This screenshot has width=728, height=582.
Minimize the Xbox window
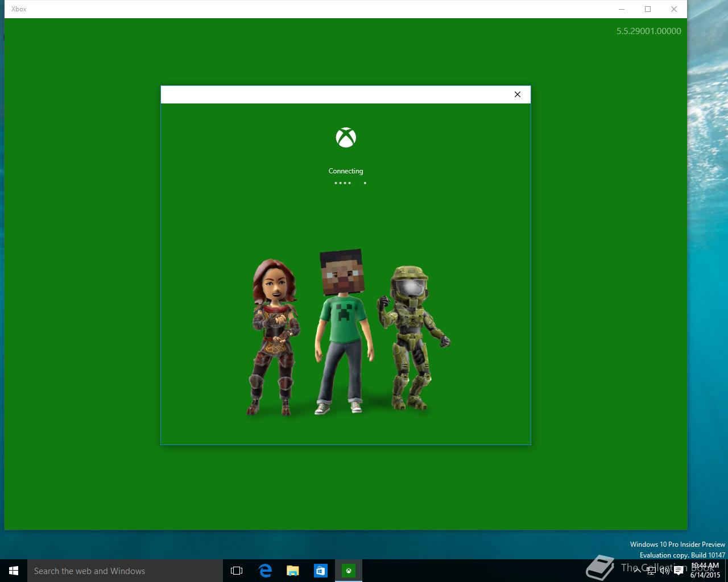tap(622, 9)
